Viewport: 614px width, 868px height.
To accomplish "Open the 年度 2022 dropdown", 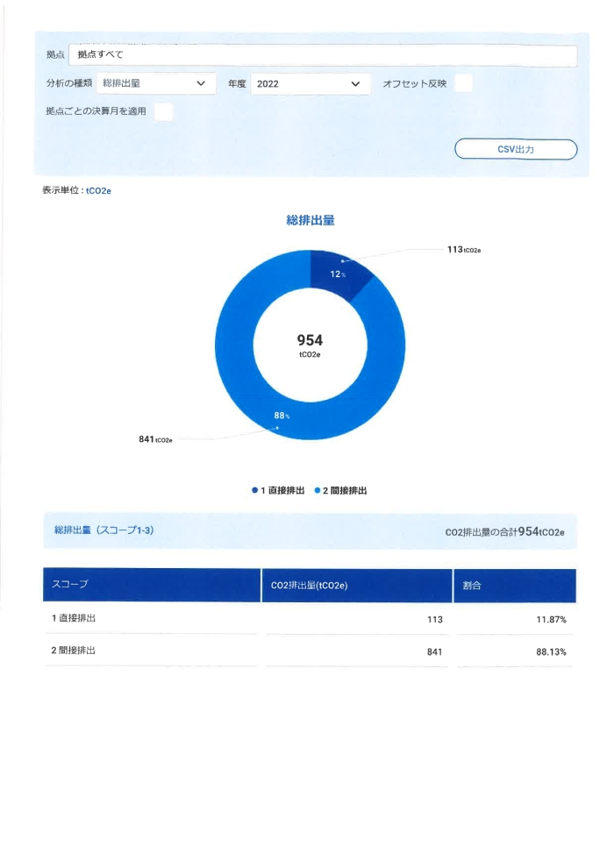I will tap(311, 84).
